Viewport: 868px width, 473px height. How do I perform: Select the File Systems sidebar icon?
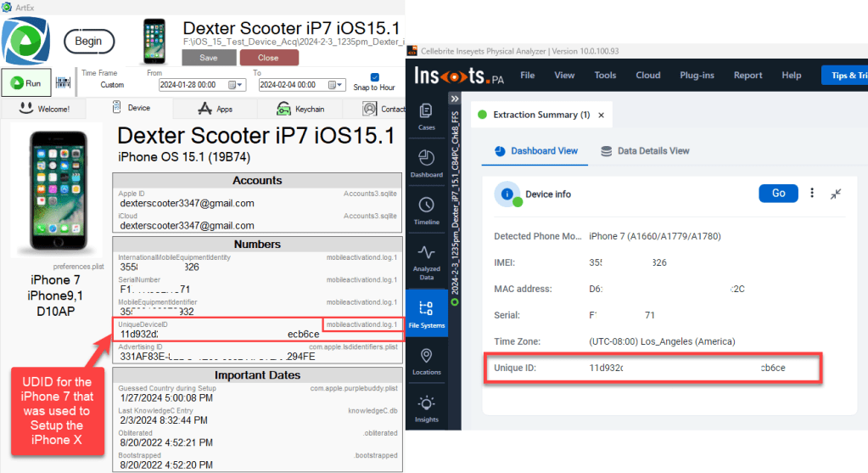426,313
